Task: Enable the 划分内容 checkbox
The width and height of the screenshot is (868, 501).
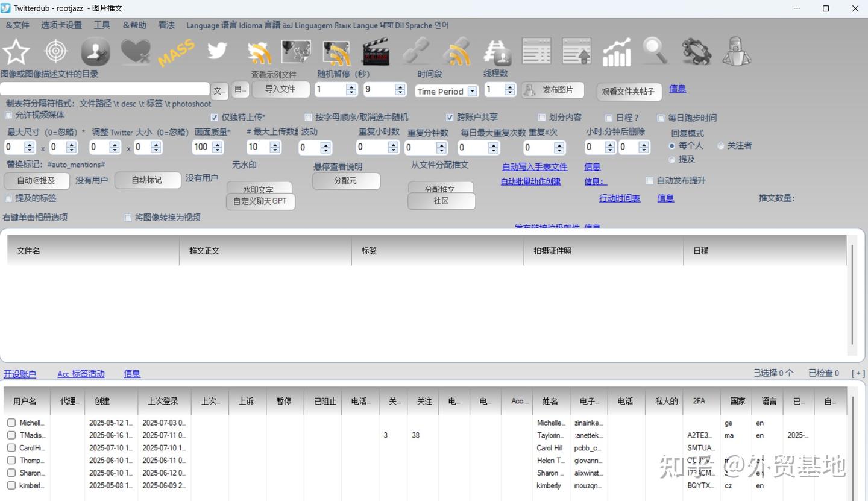Action: 542,117
